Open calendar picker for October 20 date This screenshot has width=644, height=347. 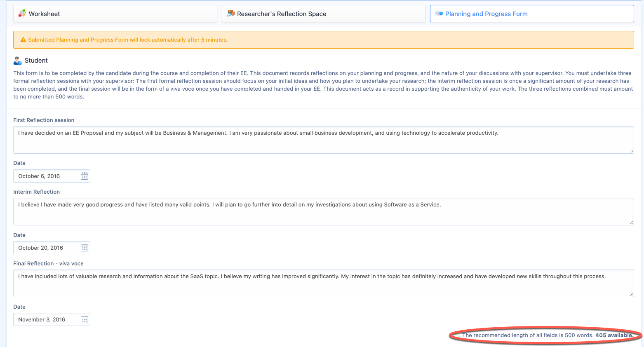85,248
